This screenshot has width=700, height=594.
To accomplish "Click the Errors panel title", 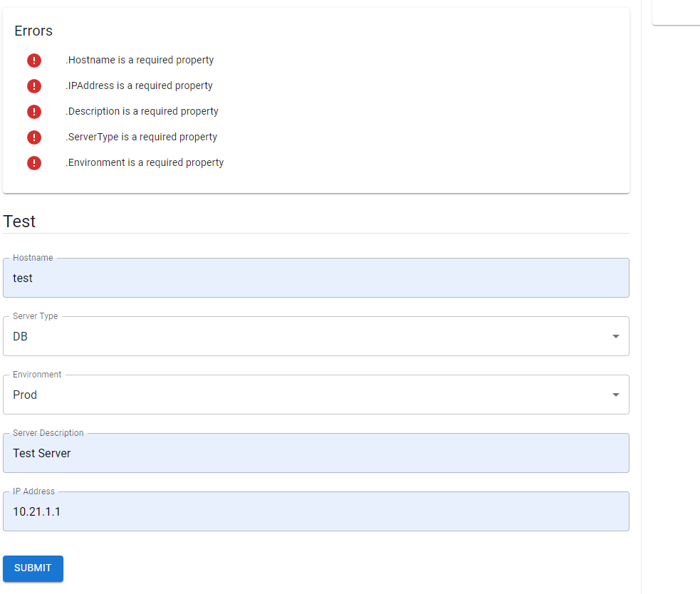I will (33, 31).
